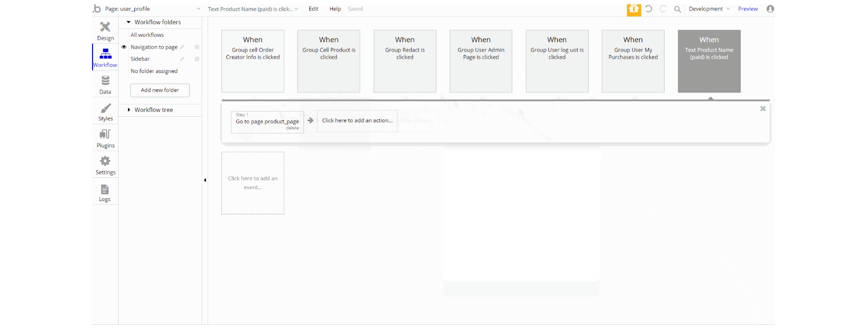Open the search magnifier icon
Image resolution: width=868 pixels, height=331 pixels.
pos(677,9)
